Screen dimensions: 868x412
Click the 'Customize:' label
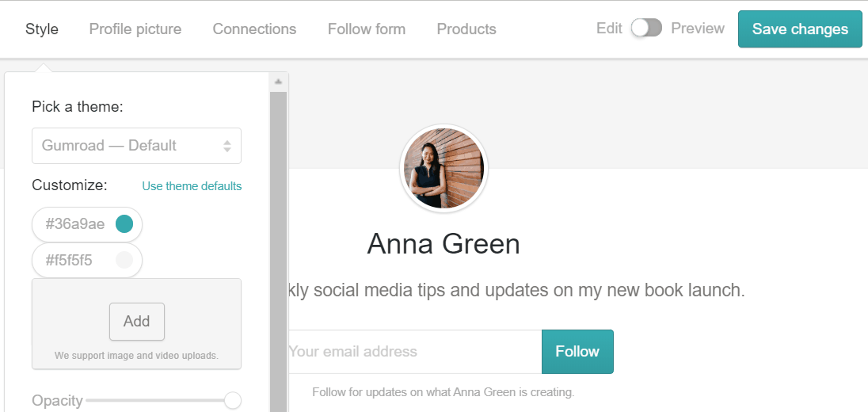point(70,185)
